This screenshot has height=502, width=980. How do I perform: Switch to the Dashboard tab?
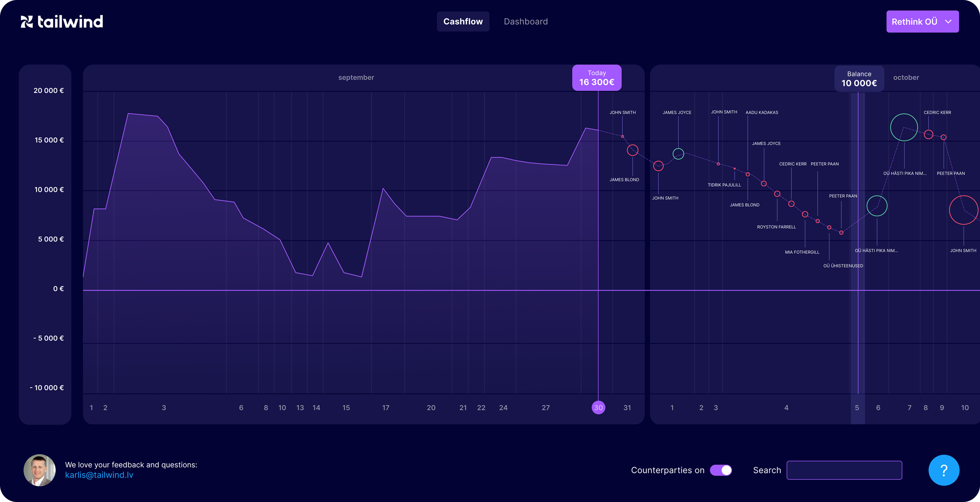tap(526, 22)
